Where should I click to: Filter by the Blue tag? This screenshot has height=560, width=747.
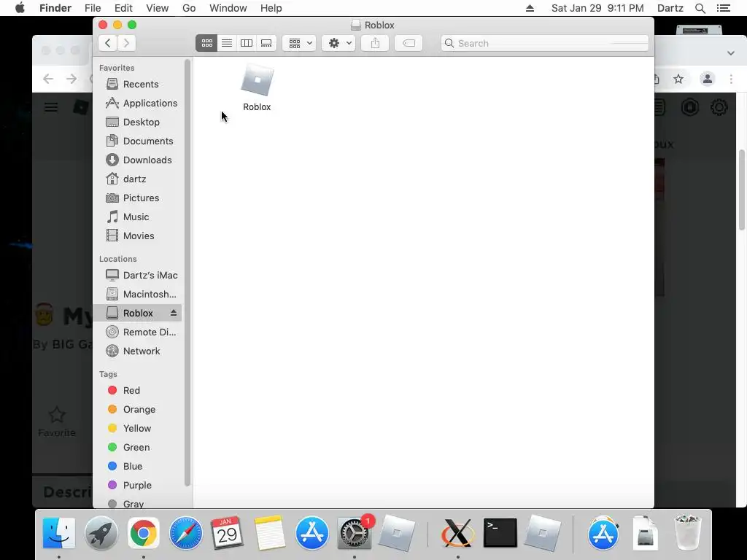(x=137, y=467)
